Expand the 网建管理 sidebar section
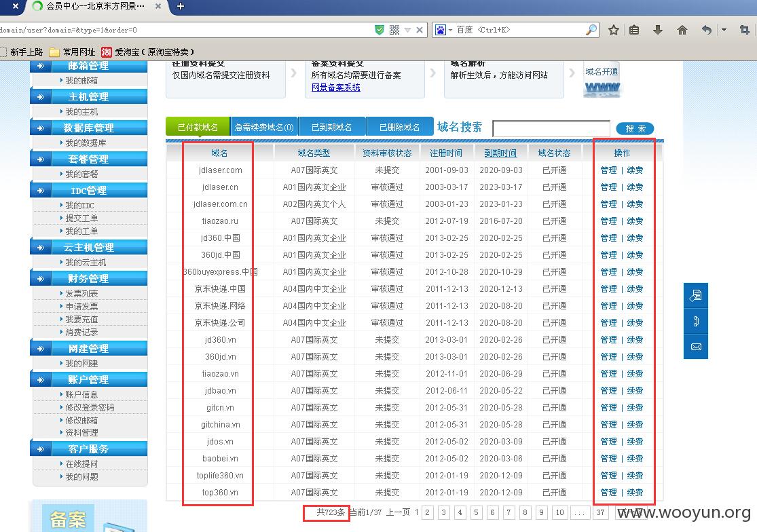 coord(89,348)
